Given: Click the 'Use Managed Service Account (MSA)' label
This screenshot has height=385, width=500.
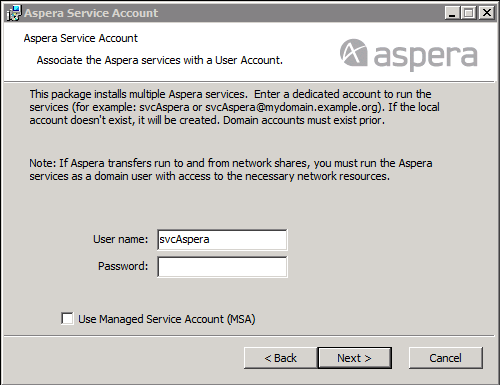Looking at the screenshot, I should (x=167, y=319).
